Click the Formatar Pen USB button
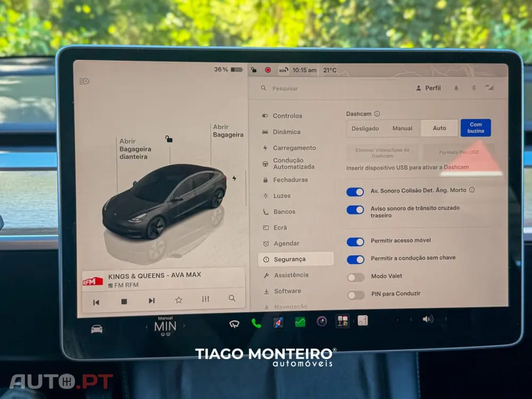Screen dimensions: 532x399 (x=459, y=152)
